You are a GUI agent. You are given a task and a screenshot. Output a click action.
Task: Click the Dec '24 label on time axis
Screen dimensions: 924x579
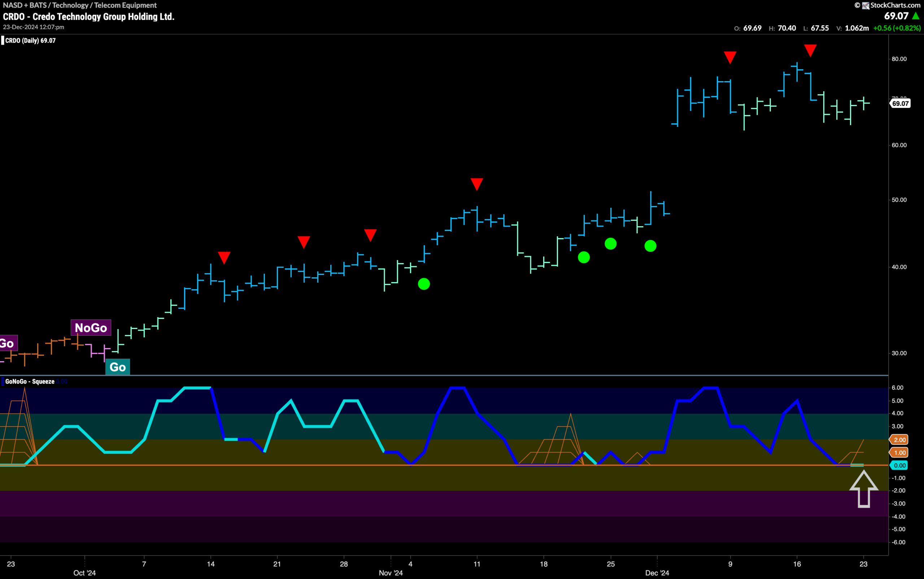(657, 573)
